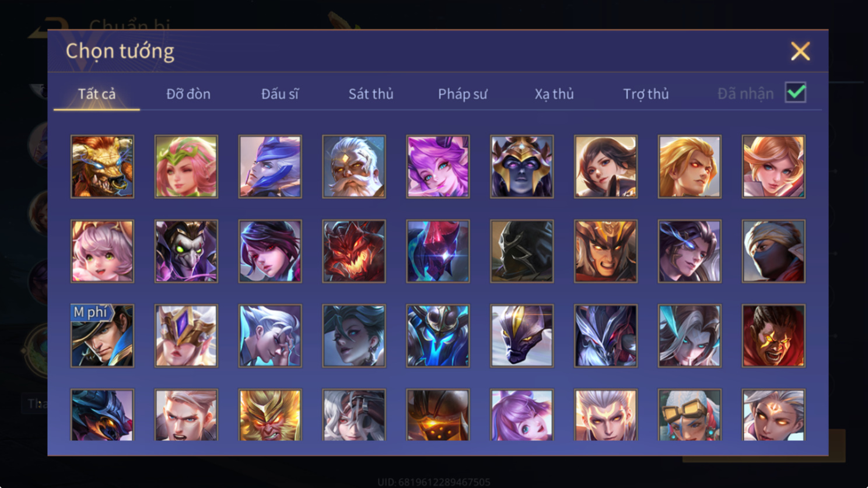The image size is (868, 488).
Task: Switch to the 'Đỡ đòn' tab
Action: click(x=188, y=94)
